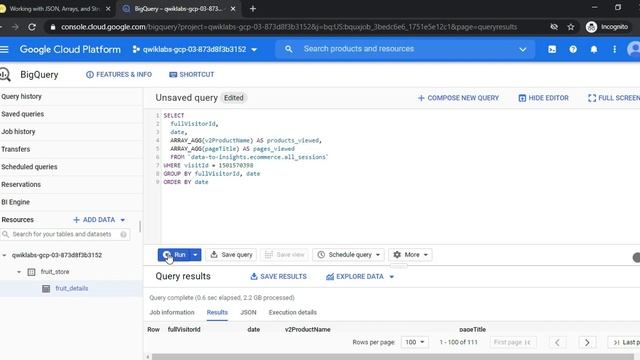Click the BigQuery logo icon
This screenshot has width=640, height=360.
[x=5, y=75]
